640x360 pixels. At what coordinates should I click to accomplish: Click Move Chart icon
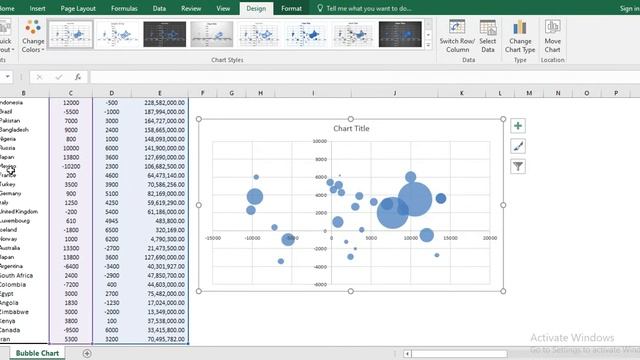coord(552,27)
